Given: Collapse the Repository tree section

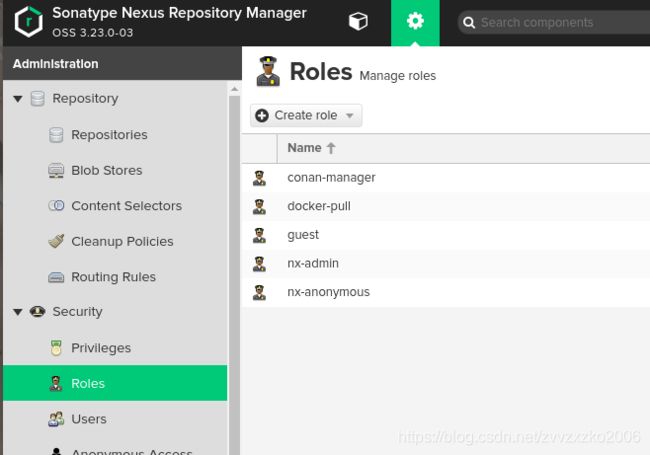Looking at the screenshot, I should click(17, 99).
